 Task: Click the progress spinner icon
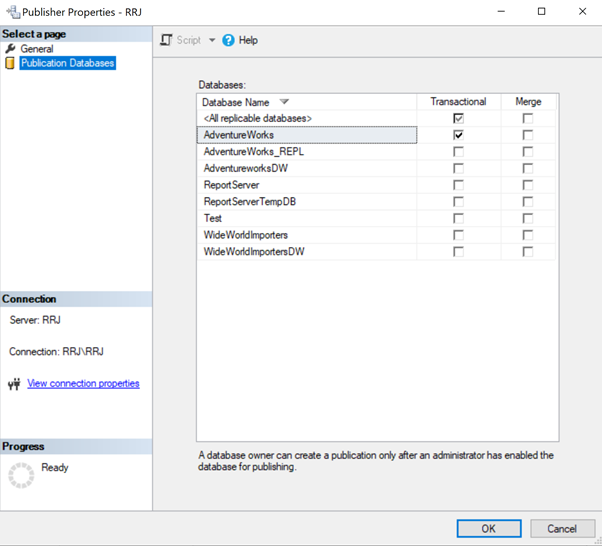coord(21,475)
